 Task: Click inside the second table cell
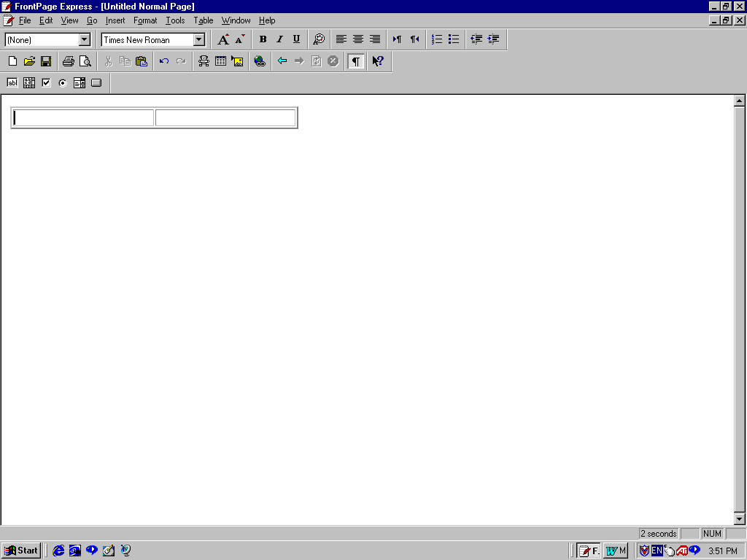point(225,118)
